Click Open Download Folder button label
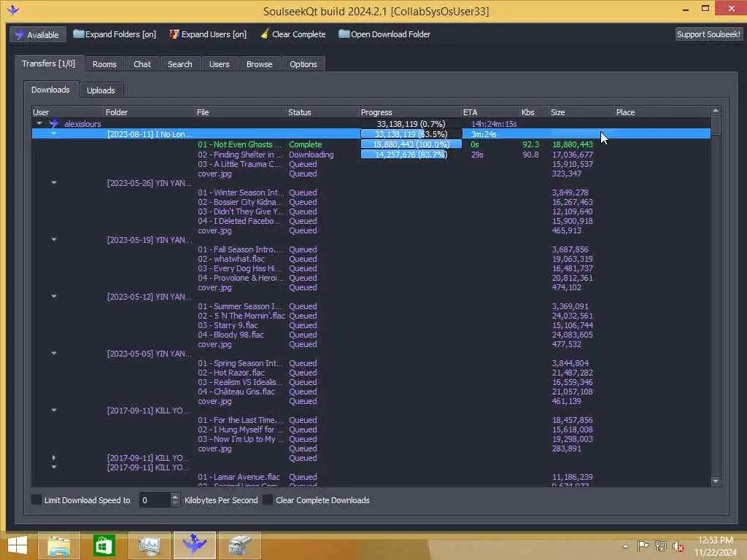The width and height of the screenshot is (747, 560). point(391,34)
